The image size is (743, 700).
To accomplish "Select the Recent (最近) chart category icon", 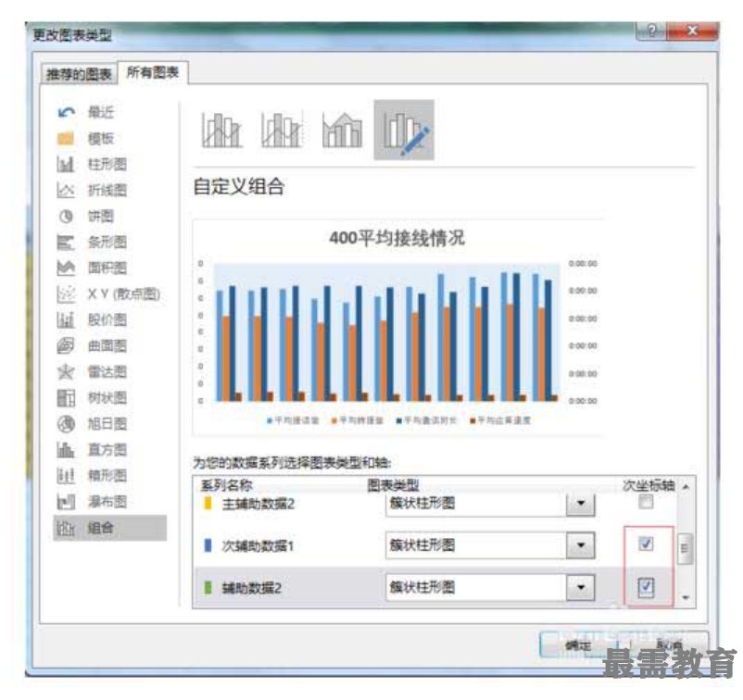I will pyautogui.click(x=66, y=113).
